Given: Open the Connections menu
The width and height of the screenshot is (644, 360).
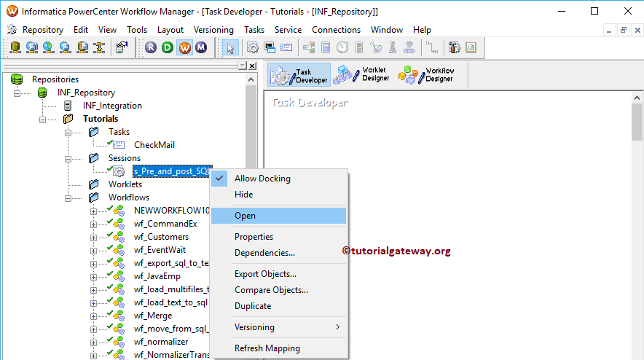Looking at the screenshot, I should point(336,30).
